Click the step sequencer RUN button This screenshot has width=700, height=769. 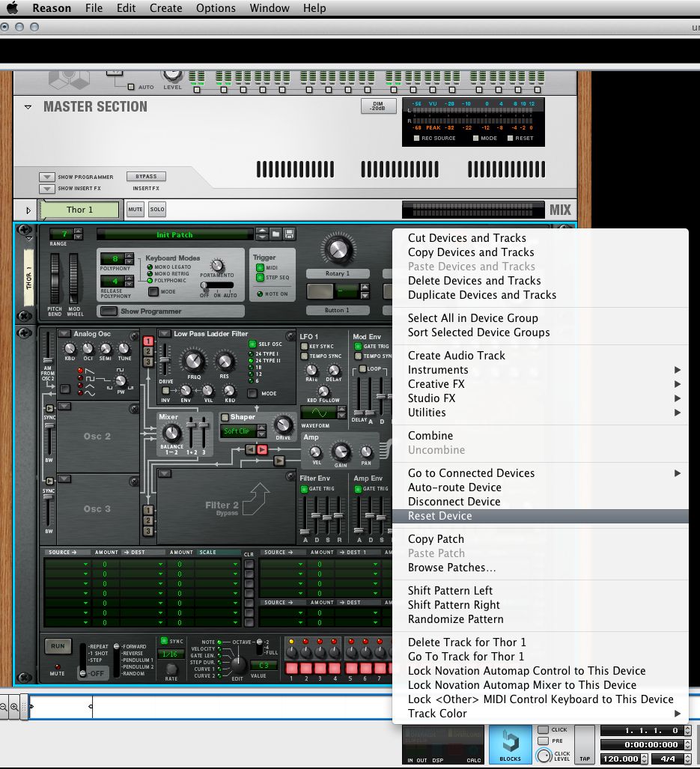tap(58, 646)
